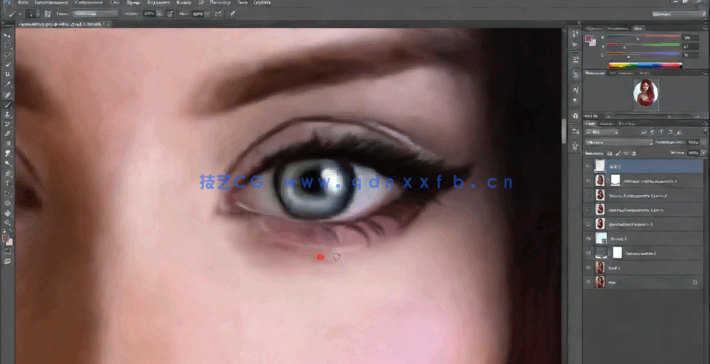Open the Character panel dock icon

pos(575,90)
